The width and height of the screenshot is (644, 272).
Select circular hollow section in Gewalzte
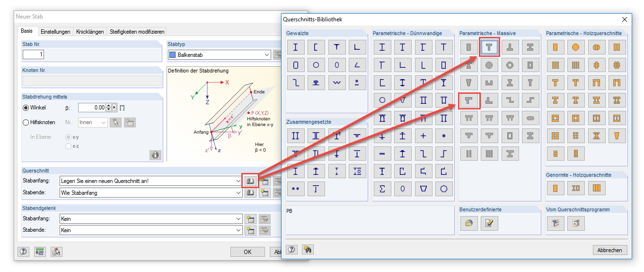point(316,65)
